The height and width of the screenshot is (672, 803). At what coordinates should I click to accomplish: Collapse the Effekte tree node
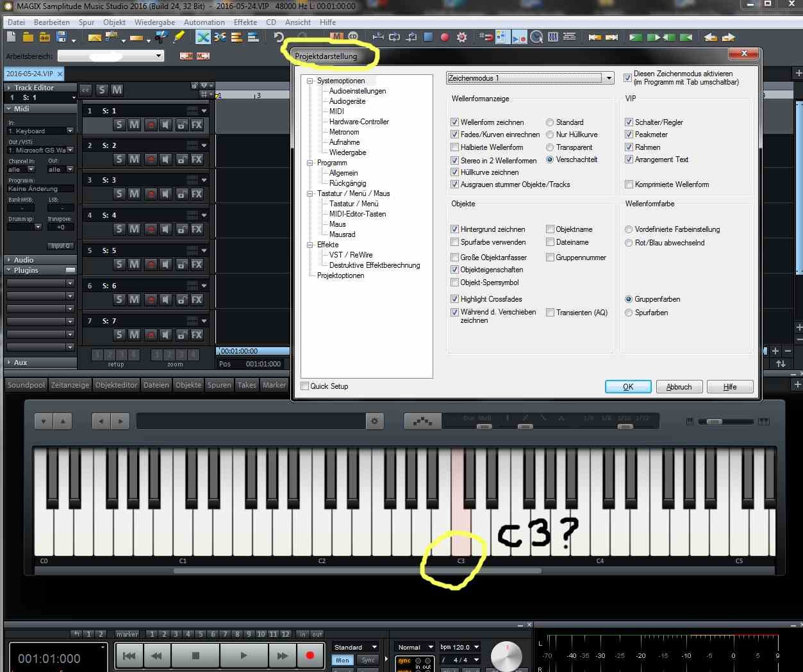tap(310, 245)
